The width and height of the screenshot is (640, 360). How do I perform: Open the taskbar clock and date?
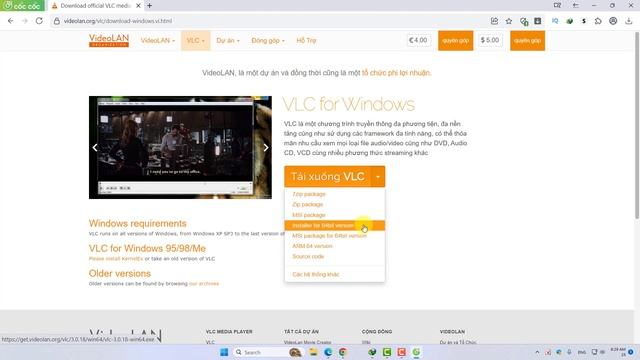[618, 352]
